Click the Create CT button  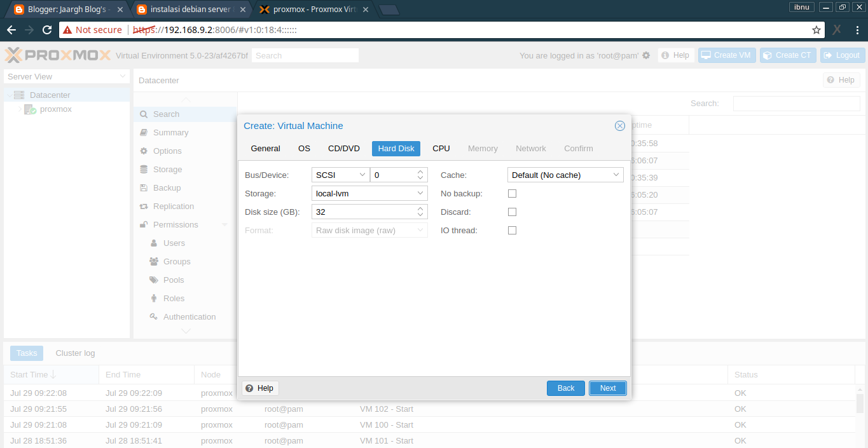click(x=787, y=55)
